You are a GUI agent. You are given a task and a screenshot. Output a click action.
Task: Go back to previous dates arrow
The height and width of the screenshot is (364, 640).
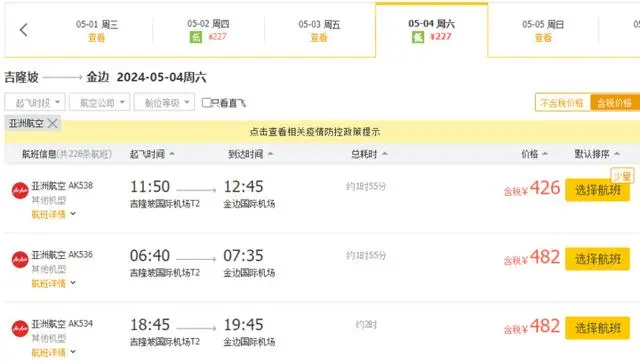24,30
